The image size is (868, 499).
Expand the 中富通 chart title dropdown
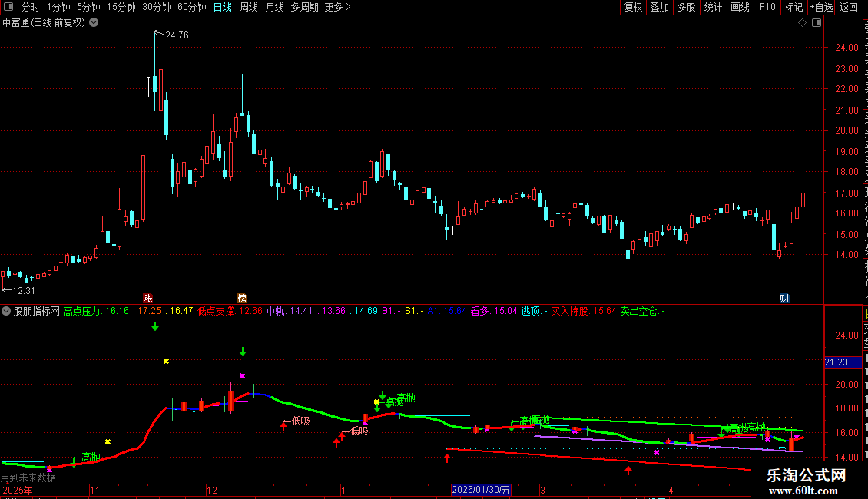pyautogui.click(x=94, y=23)
